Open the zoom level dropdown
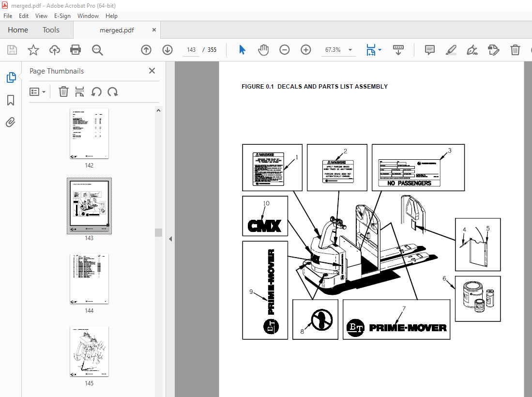 pos(350,50)
